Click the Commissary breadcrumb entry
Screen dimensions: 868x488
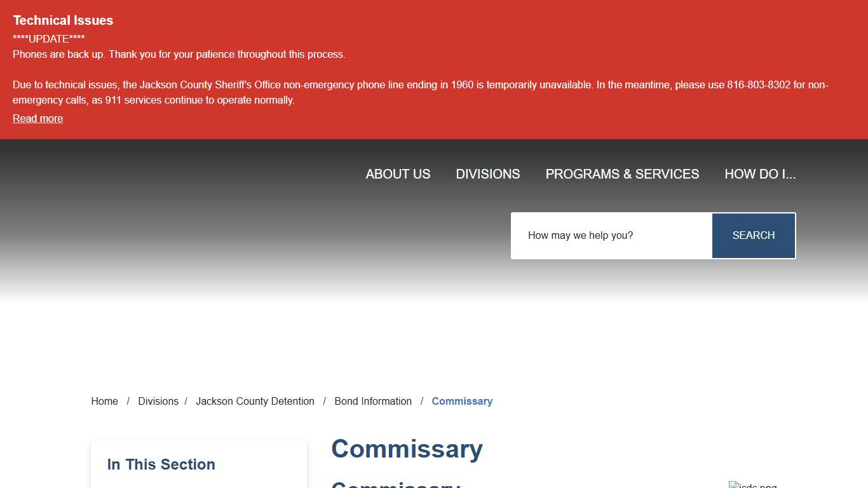point(462,401)
